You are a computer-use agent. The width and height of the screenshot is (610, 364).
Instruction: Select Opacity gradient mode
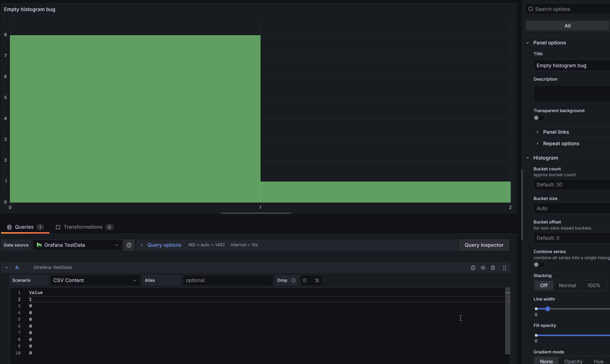[x=573, y=361]
